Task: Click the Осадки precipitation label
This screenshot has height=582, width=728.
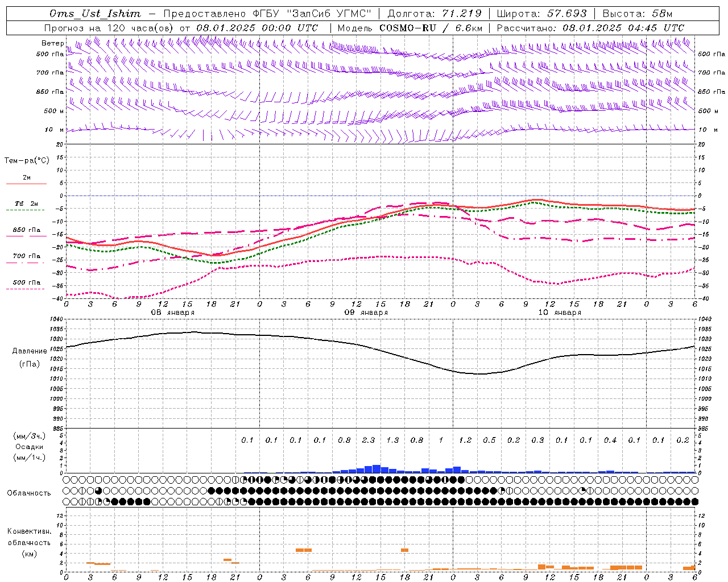Action: click(x=29, y=447)
